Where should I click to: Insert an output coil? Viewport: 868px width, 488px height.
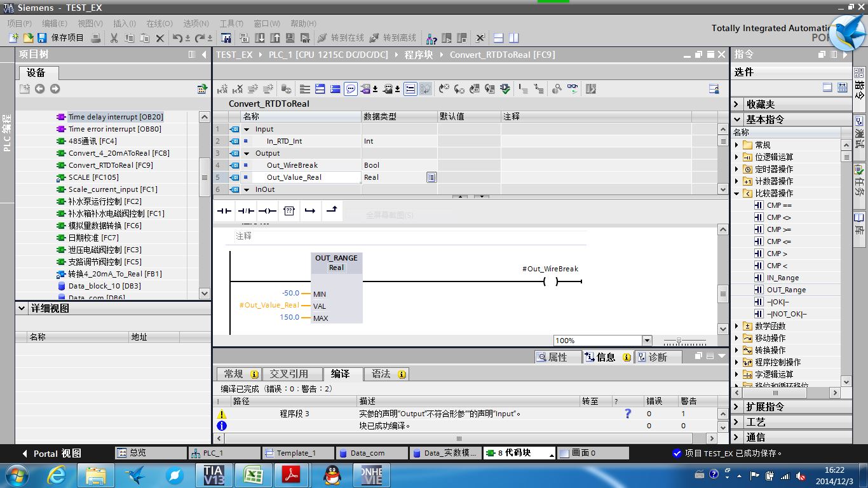268,211
